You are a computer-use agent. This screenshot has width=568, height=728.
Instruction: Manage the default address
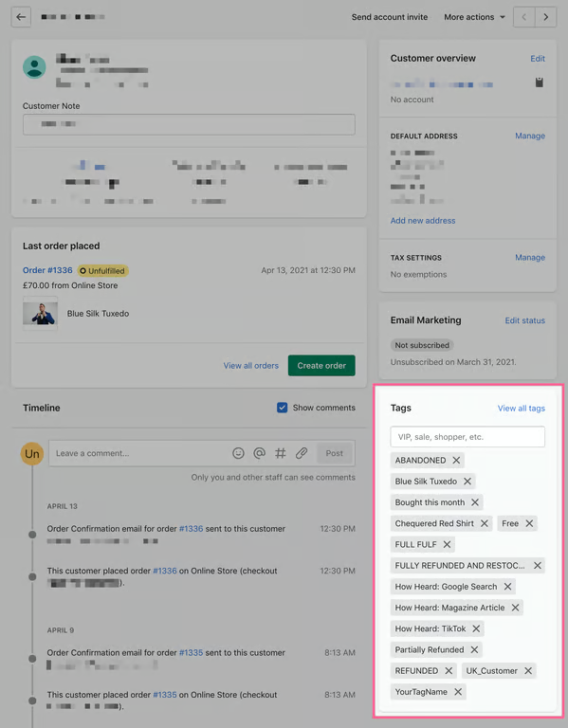[530, 136]
